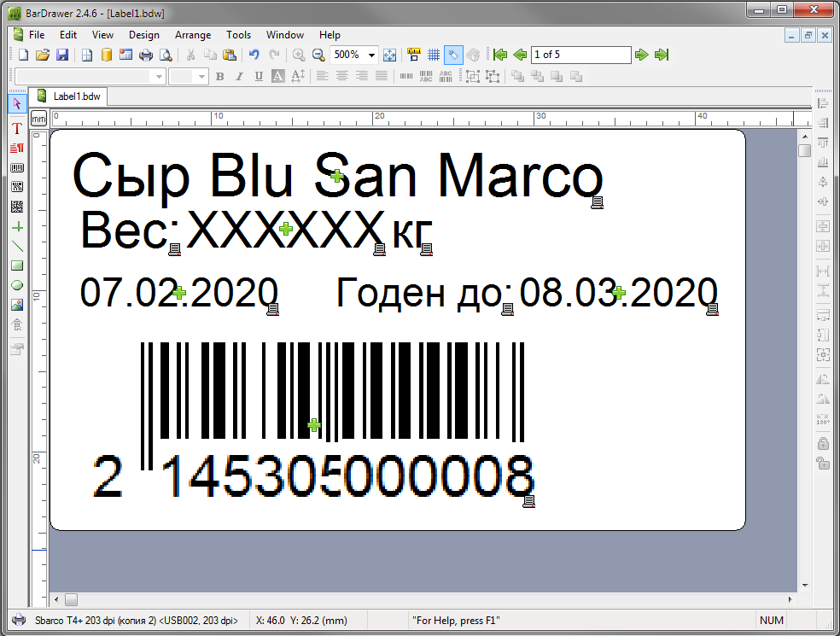The width and height of the screenshot is (840, 636).
Task: Undo the last action
Action: (254, 55)
